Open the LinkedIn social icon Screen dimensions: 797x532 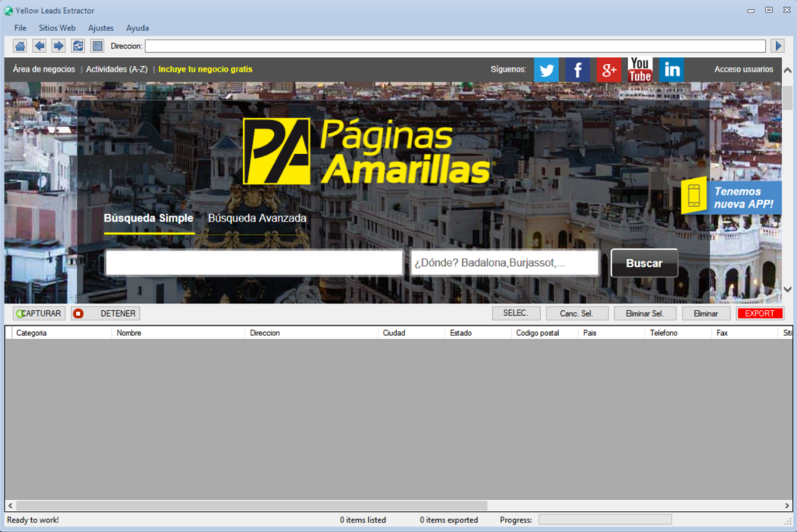click(x=672, y=70)
